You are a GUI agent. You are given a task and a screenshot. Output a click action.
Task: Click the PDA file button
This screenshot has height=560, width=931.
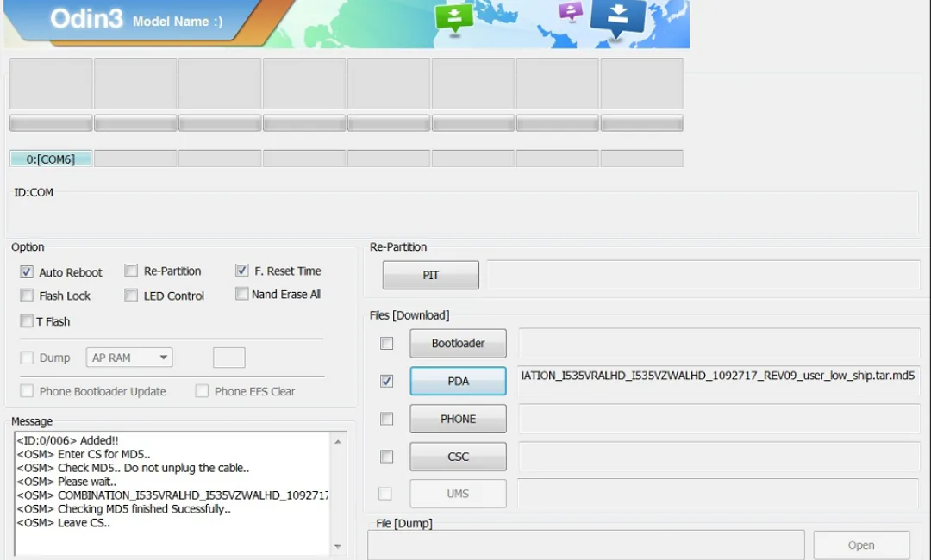click(458, 381)
